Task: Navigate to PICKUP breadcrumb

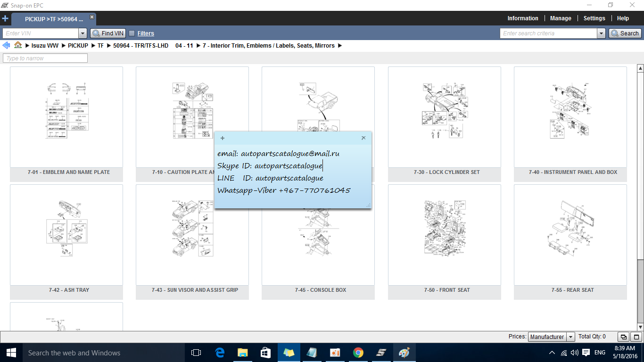Action: (78, 46)
